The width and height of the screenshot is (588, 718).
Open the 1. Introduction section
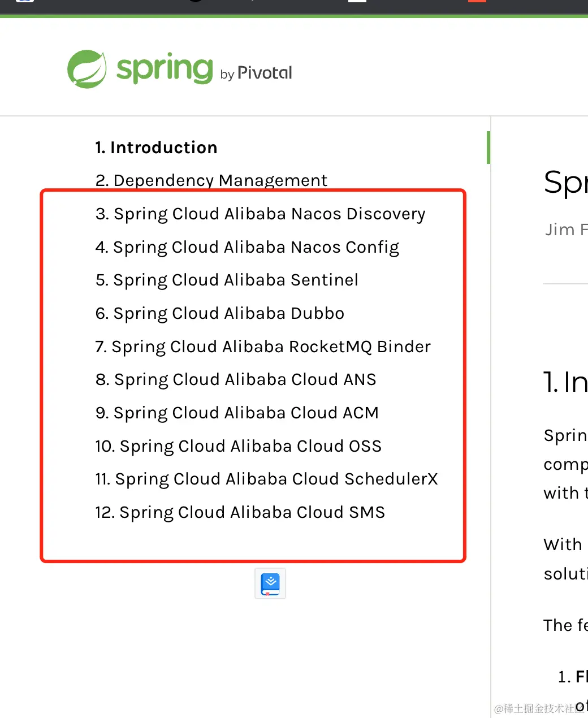(156, 148)
